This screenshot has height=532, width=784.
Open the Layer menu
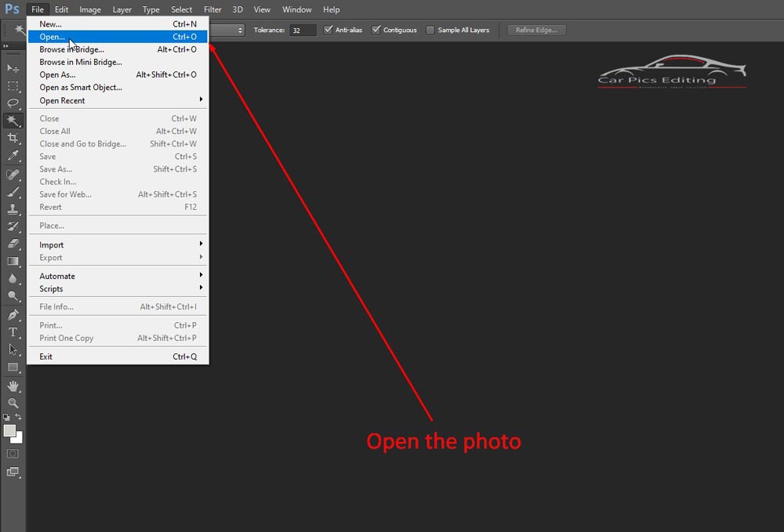tap(122, 9)
